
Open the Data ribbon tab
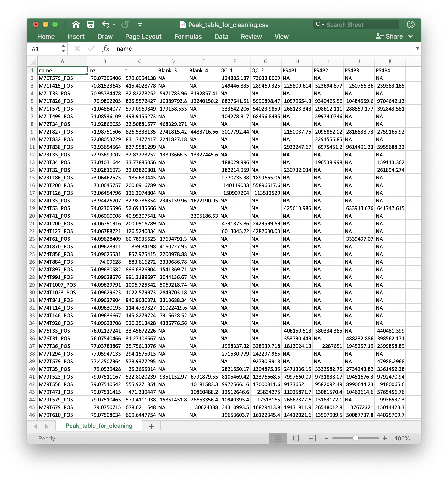tap(221, 37)
